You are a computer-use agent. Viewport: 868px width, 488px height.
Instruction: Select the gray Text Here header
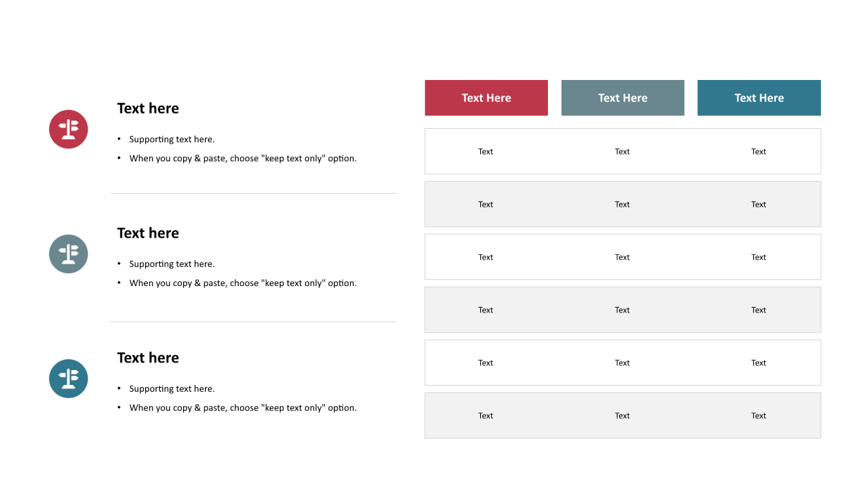click(x=623, y=98)
